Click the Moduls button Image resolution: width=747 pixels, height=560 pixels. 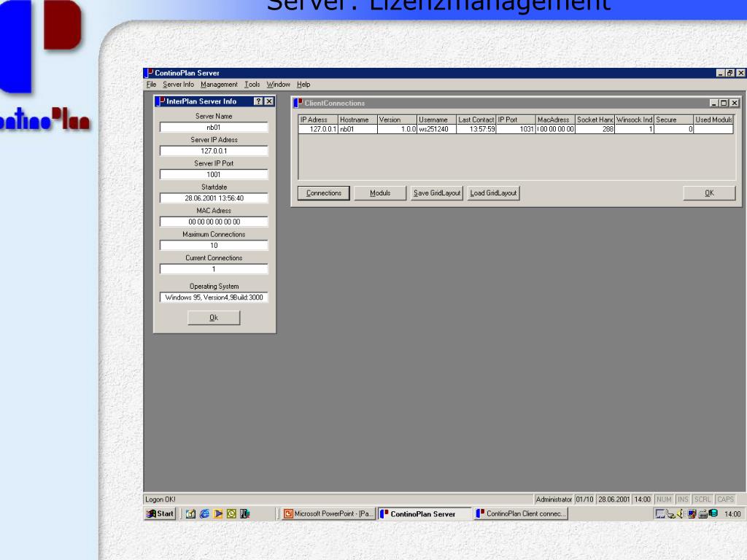(x=379, y=192)
